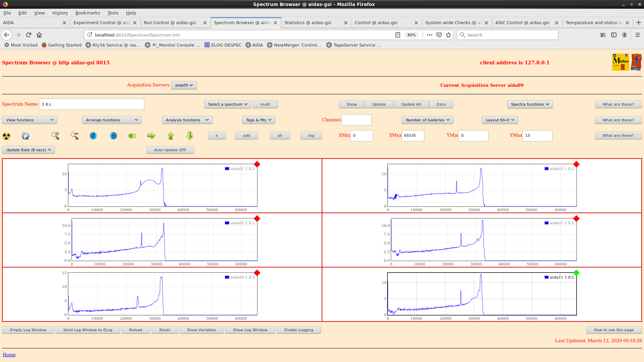This screenshot has height=362, width=644.
Task: Click the zoom in magnifier icon
Action: [55, 136]
